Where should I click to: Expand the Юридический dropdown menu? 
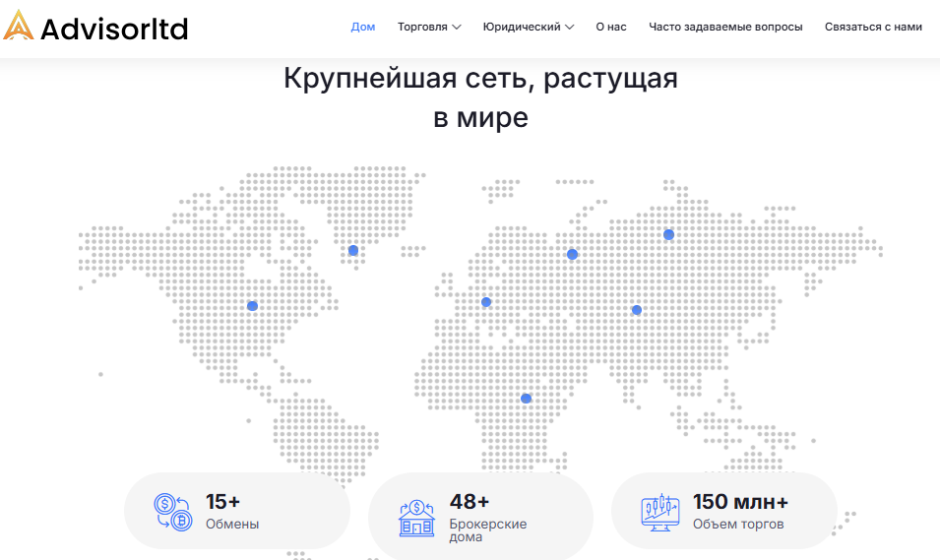[529, 27]
